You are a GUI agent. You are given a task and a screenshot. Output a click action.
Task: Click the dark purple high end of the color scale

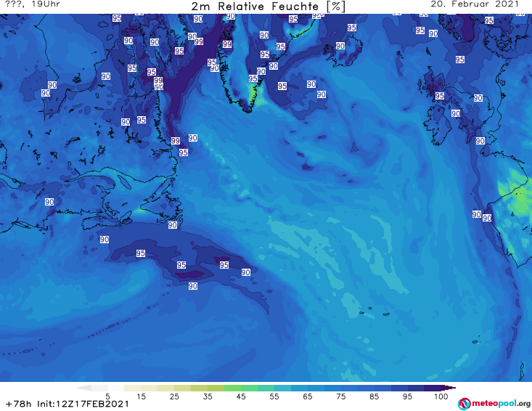point(448,388)
